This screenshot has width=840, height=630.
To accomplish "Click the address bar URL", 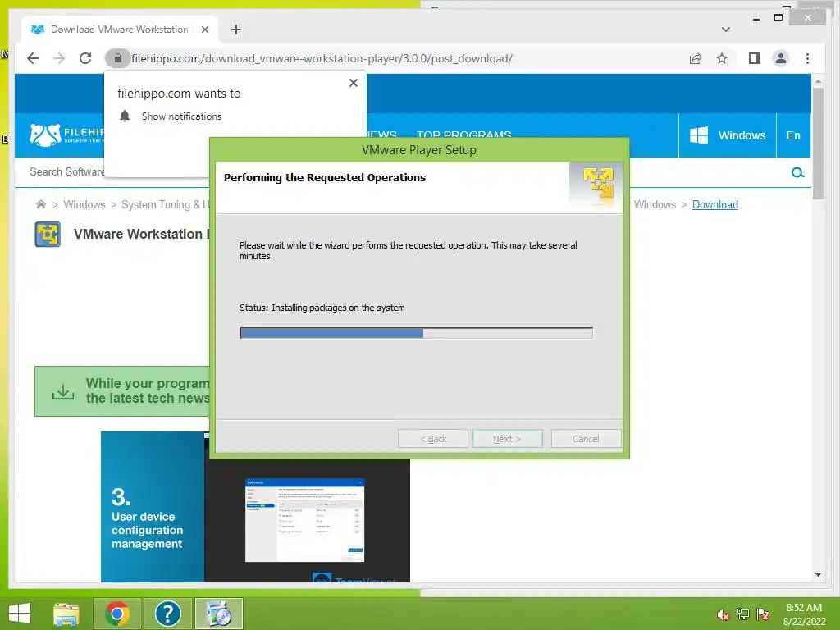I will click(x=322, y=58).
